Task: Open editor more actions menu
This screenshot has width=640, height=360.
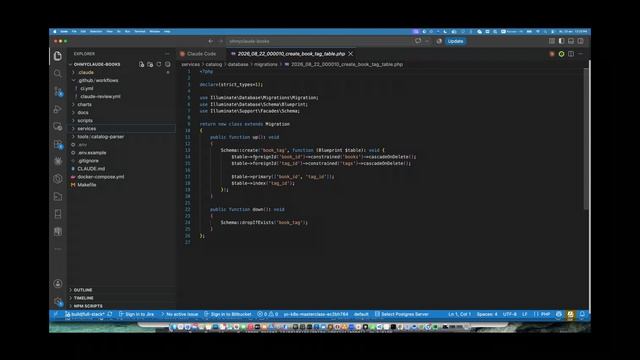Action: tap(580, 54)
